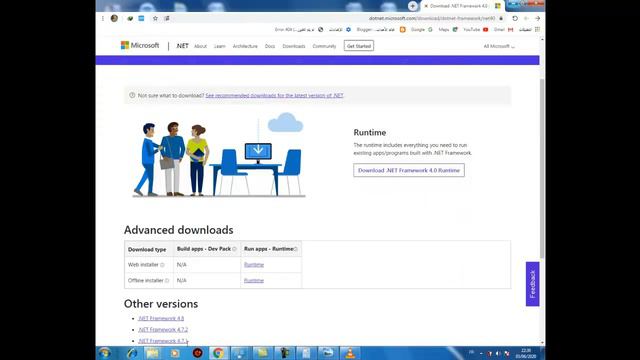Click the blue extension icon in toolbar
This screenshot has width=640, height=360.
tap(141, 18)
